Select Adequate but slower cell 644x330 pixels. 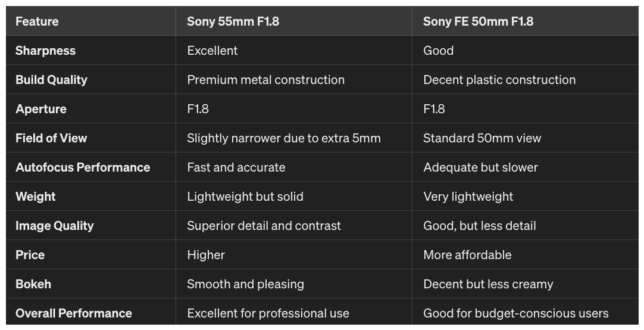pos(480,167)
